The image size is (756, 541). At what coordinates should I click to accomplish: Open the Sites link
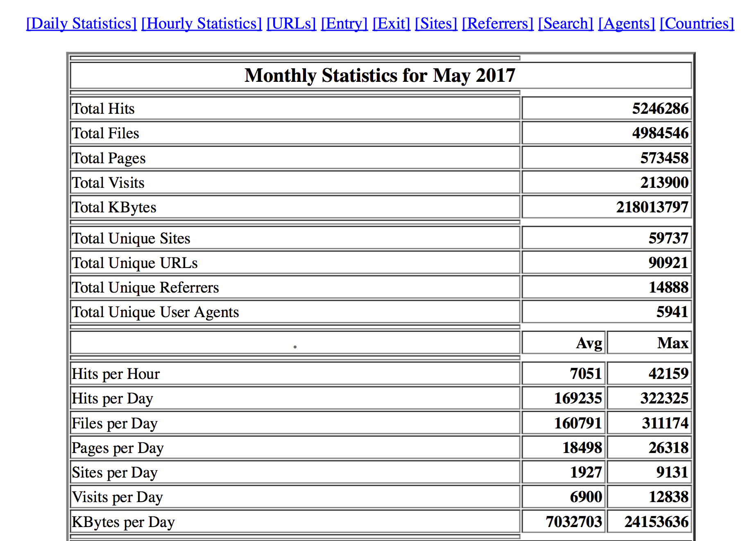point(436,24)
